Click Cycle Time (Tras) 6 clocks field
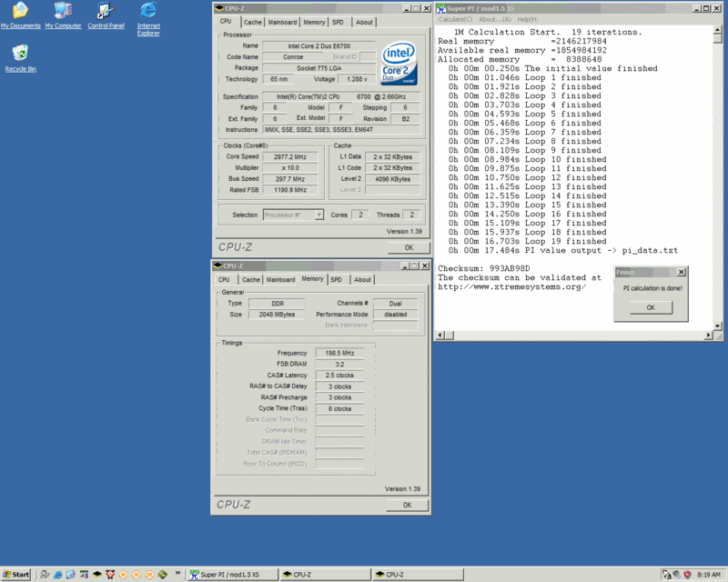 pos(339,409)
